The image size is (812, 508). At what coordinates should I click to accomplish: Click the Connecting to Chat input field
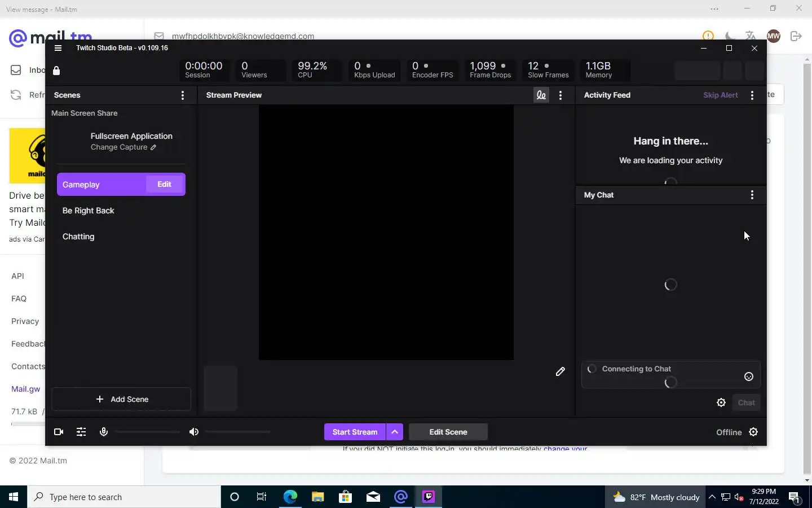[x=671, y=375]
